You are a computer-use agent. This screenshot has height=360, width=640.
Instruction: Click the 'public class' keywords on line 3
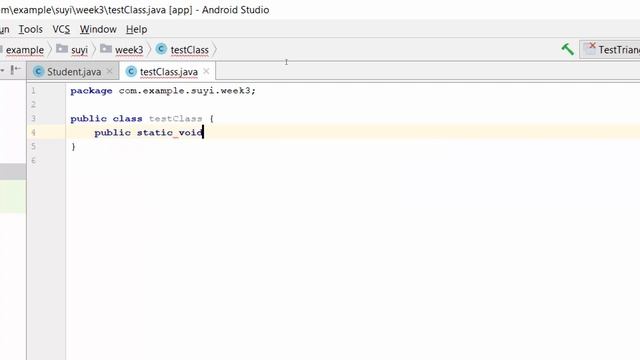click(x=106, y=118)
